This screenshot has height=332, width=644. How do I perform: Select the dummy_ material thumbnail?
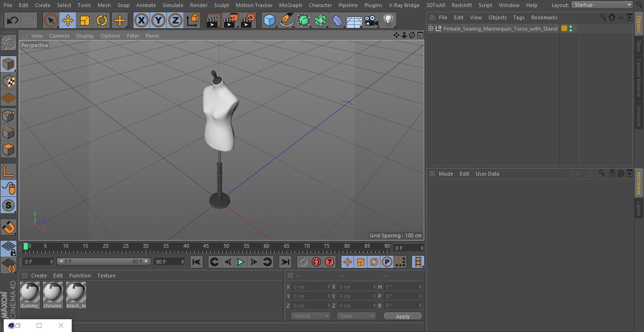[x=30, y=295]
